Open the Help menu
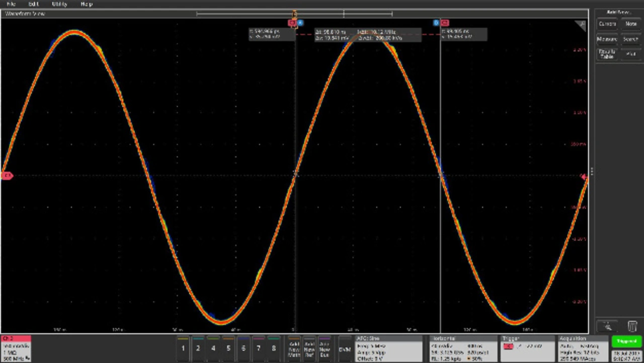Viewport: 644px width, 363px height. click(86, 4)
